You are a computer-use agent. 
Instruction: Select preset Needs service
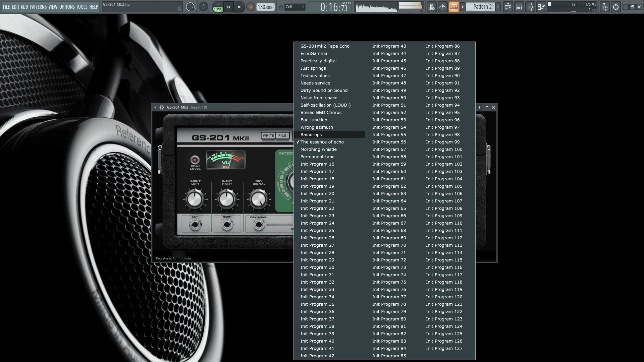pyautogui.click(x=329, y=83)
